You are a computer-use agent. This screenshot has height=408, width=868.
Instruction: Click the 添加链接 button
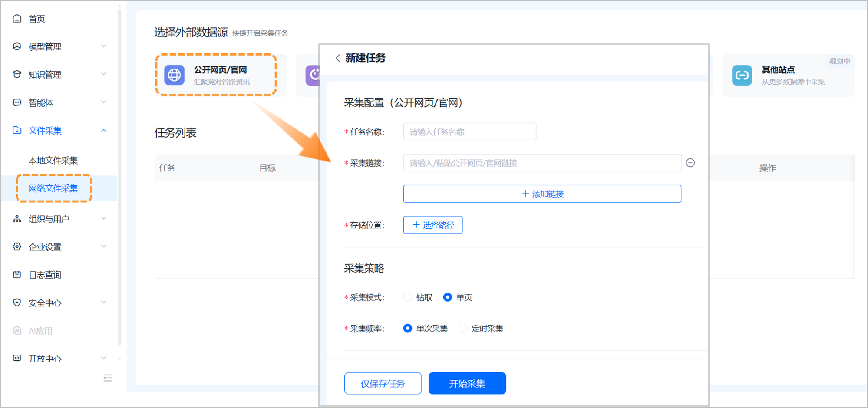[542, 194]
